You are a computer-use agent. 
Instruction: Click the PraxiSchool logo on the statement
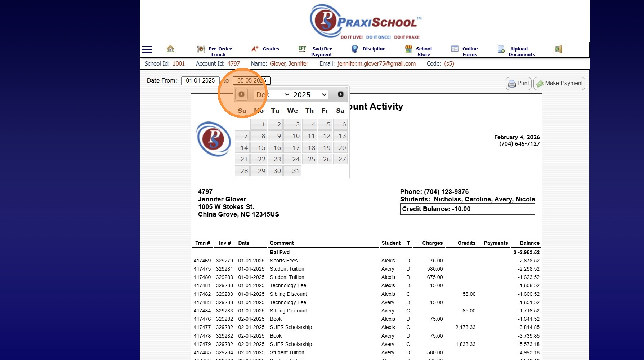[214, 139]
